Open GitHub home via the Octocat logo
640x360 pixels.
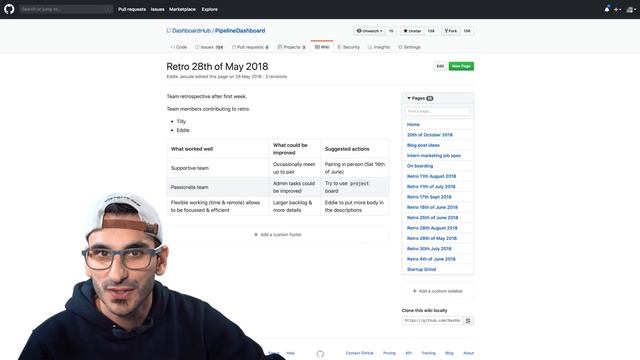coord(9,9)
